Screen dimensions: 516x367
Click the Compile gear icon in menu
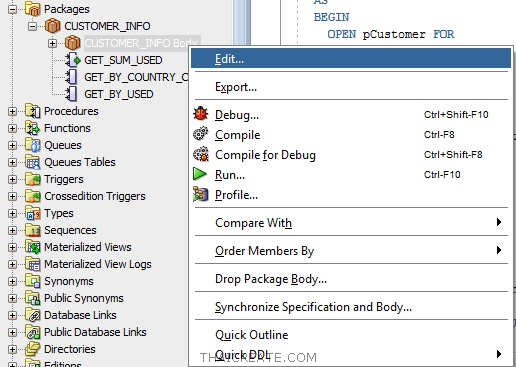pos(201,134)
